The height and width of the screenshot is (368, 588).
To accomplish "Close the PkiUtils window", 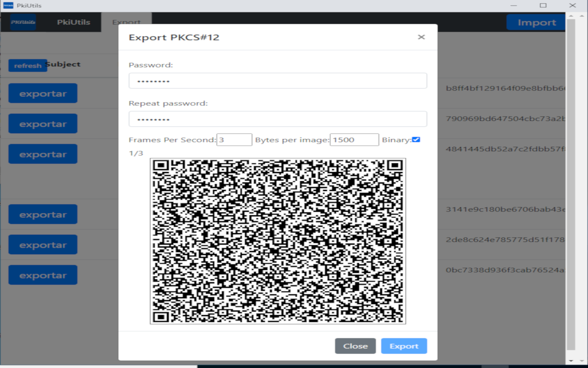I will point(572,6).
